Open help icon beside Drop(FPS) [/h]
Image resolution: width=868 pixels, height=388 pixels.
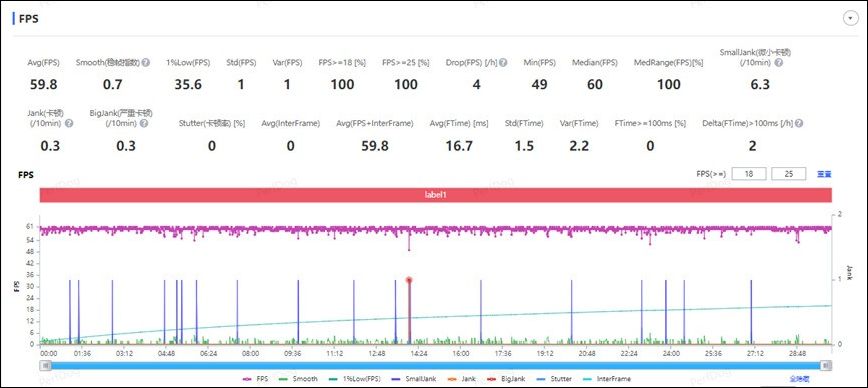[503, 63]
